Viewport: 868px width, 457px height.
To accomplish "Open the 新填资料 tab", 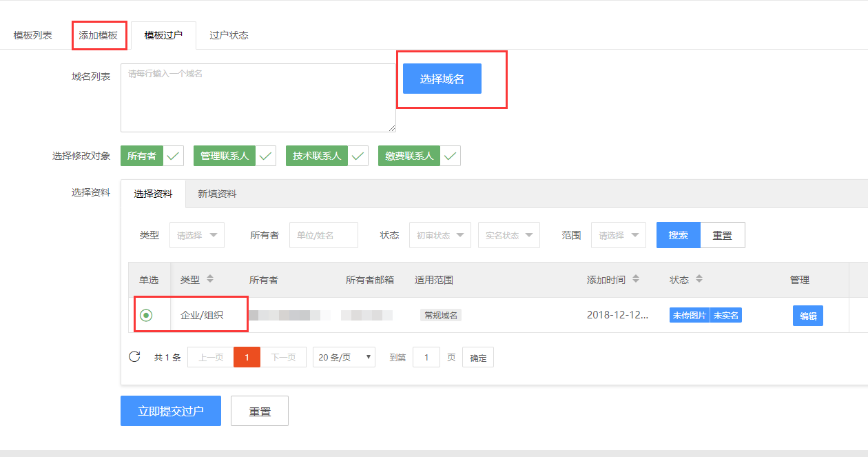I will coord(217,194).
